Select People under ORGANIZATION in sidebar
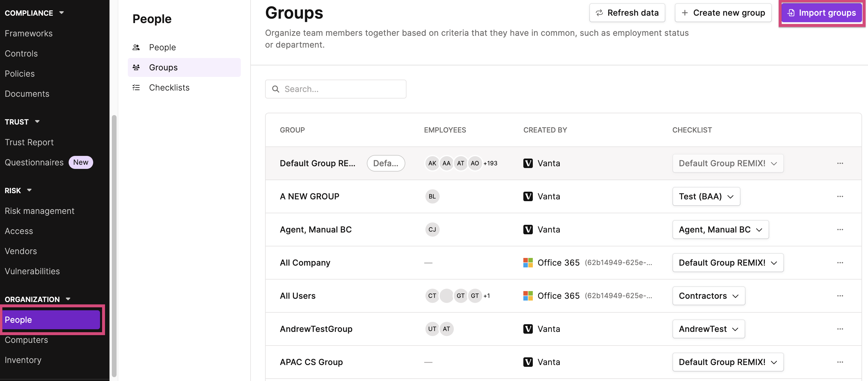The height and width of the screenshot is (381, 868). [x=51, y=320]
